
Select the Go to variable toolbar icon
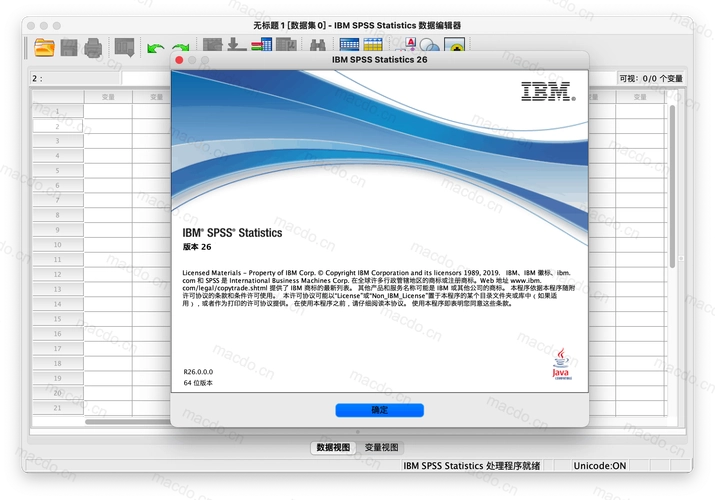237,45
